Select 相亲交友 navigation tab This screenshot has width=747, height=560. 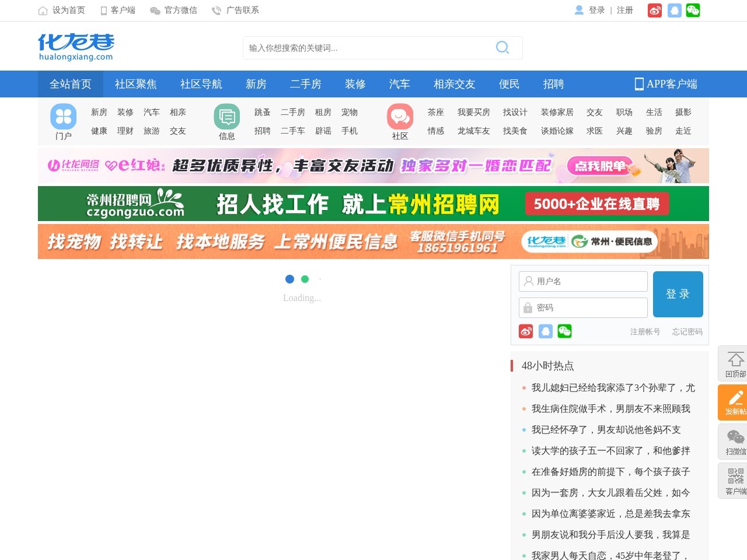click(455, 84)
